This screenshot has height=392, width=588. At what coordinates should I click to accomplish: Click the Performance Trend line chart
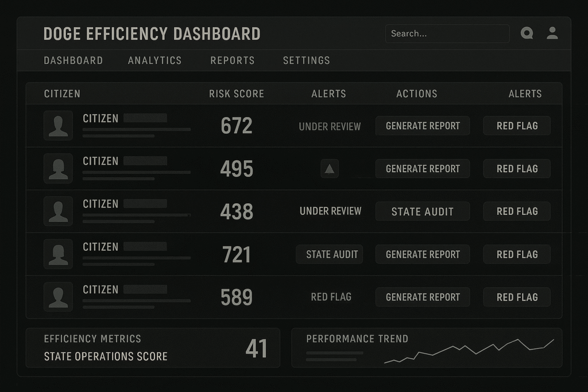tap(469, 351)
